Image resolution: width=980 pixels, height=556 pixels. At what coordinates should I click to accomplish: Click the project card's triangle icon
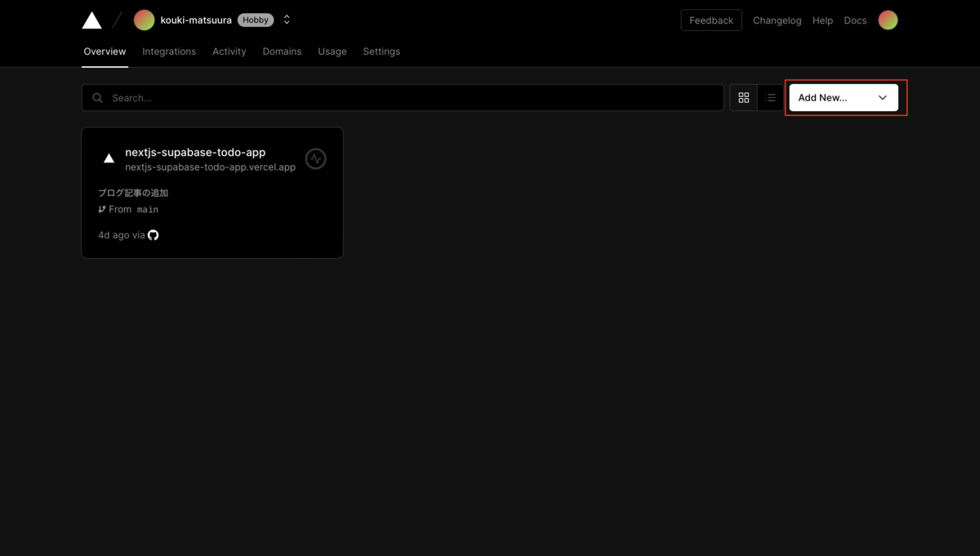click(x=109, y=158)
